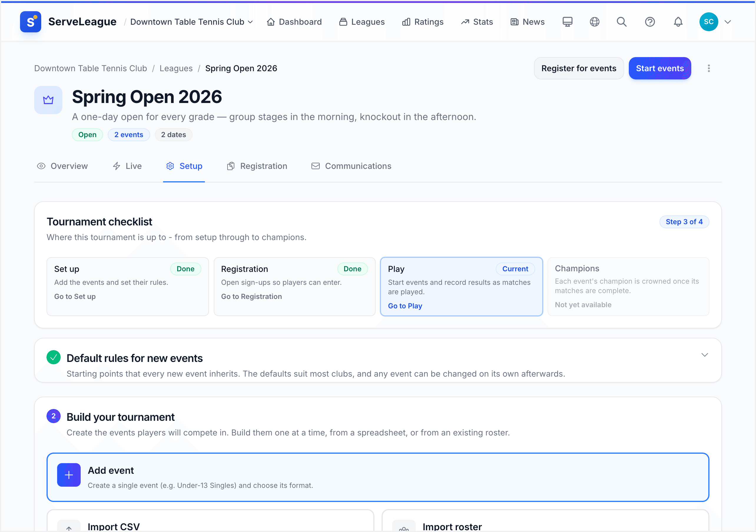The image size is (756, 532).
Task: Click the Champions checklist card
Action: [x=628, y=286]
